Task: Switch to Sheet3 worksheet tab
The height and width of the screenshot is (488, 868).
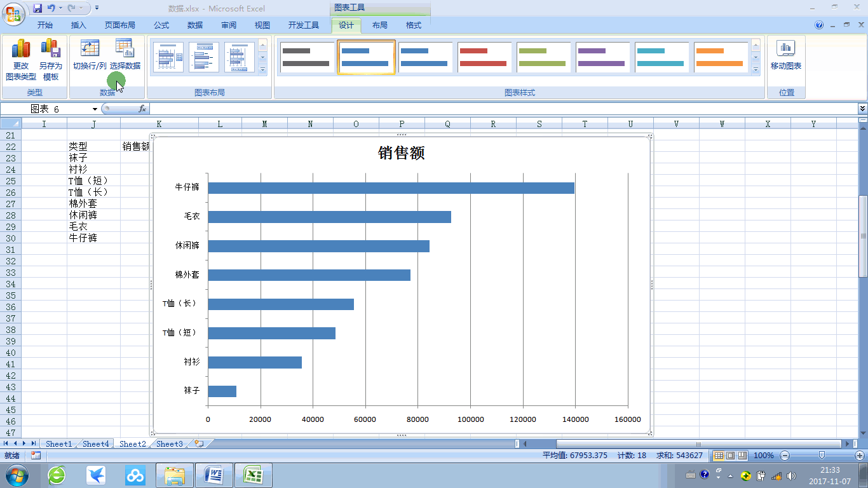Action: [x=170, y=444]
